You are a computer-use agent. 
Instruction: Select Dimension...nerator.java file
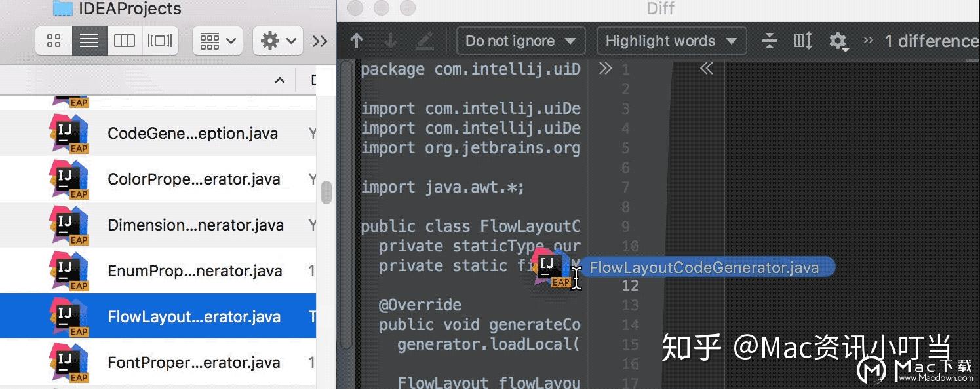[196, 225]
